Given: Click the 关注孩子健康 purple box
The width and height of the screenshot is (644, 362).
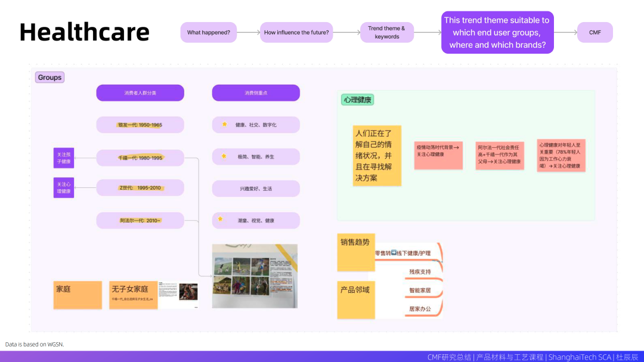Looking at the screenshot, I should point(64,157).
